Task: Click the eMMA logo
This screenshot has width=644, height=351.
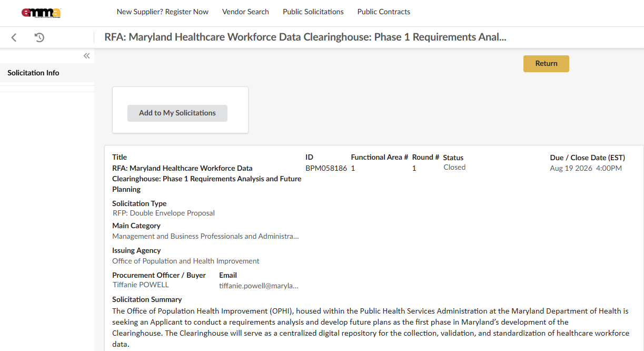Action: 41,13
